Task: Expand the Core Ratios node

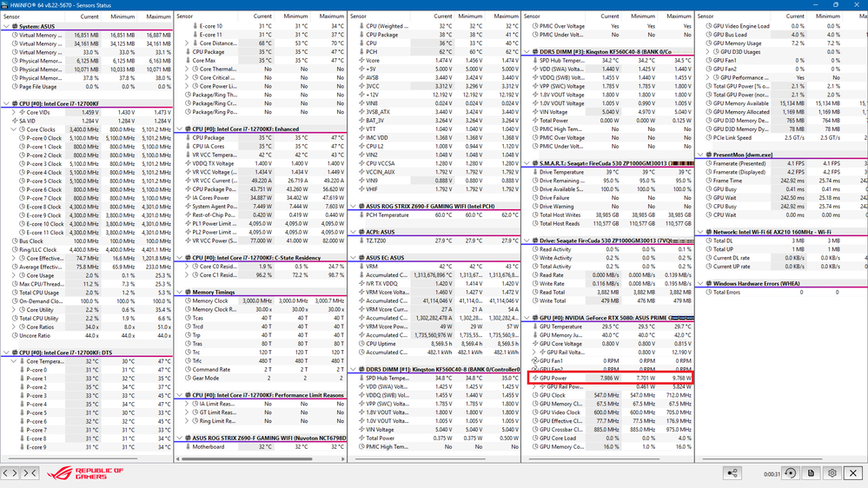Action: coord(15,326)
